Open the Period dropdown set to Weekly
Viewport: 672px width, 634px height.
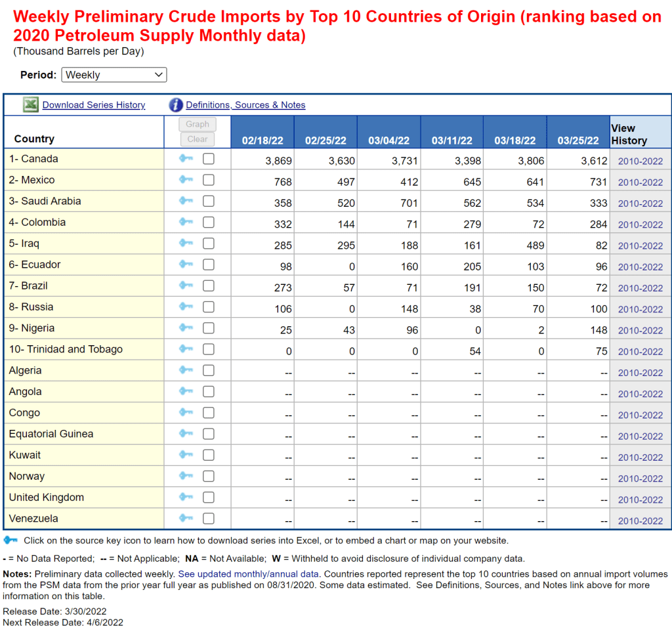pyautogui.click(x=114, y=75)
